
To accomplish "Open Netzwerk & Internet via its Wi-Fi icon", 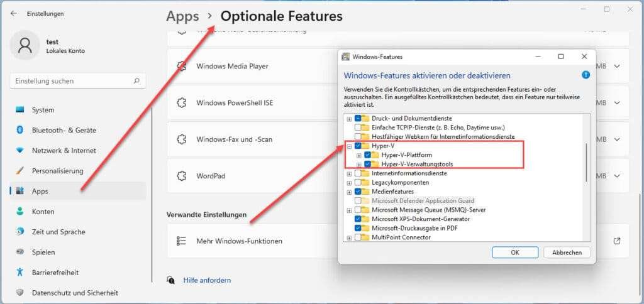I will [x=20, y=151].
